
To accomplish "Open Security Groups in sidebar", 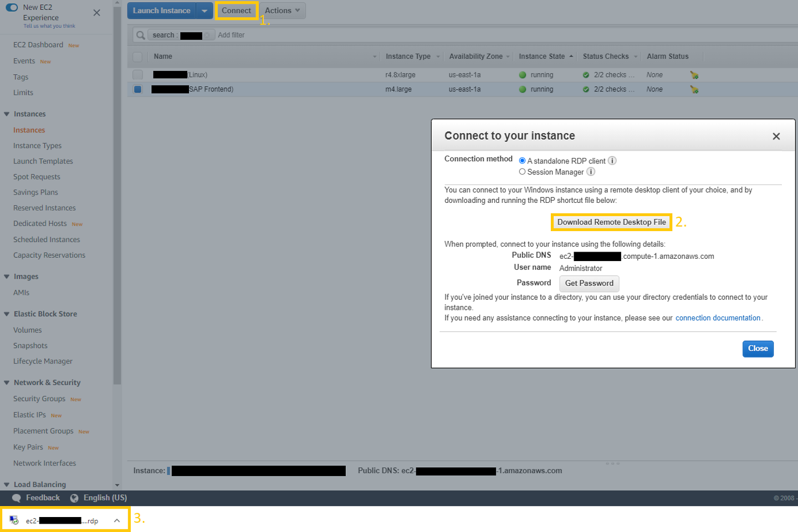I will tap(39, 399).
